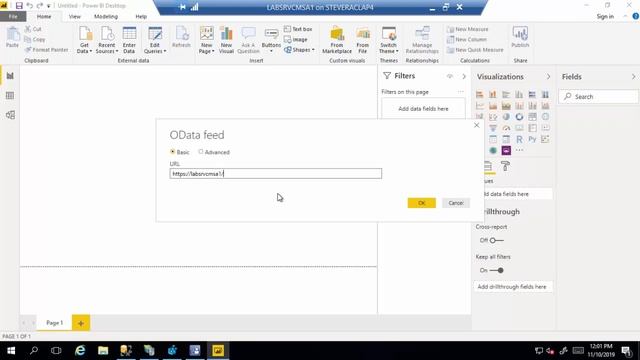Screen dimensions: 640x360
Task: Confirm the OData feed with OK
Action: click(421, 203)
